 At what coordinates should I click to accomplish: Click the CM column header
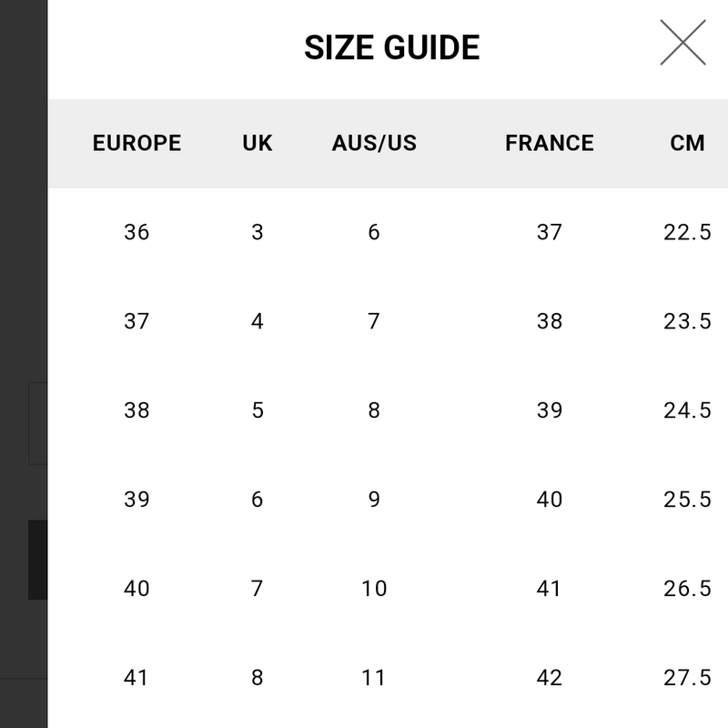tap(687, 143)
